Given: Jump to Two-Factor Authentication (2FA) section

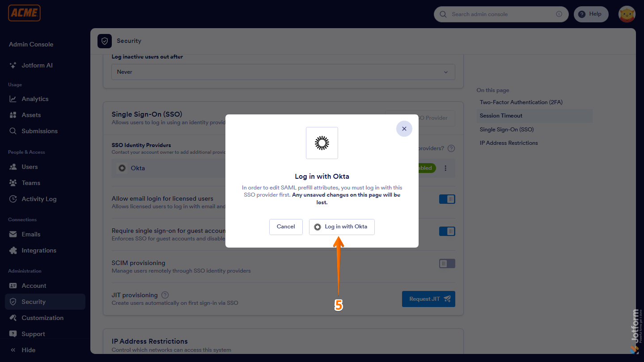Looking at the screenshot, I should point(521,102).
